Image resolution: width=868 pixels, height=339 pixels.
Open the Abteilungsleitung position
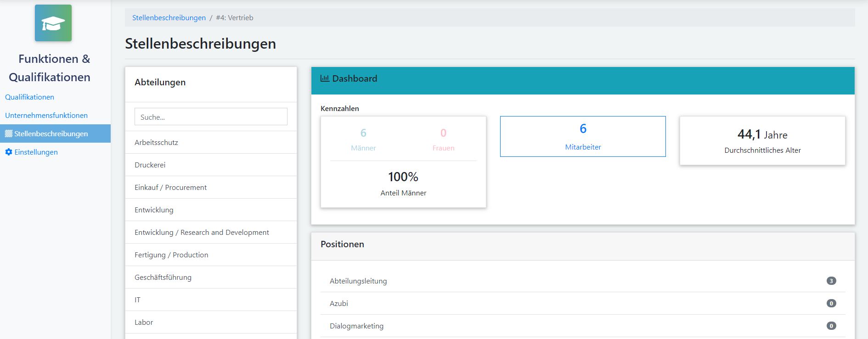click(583, 281)
